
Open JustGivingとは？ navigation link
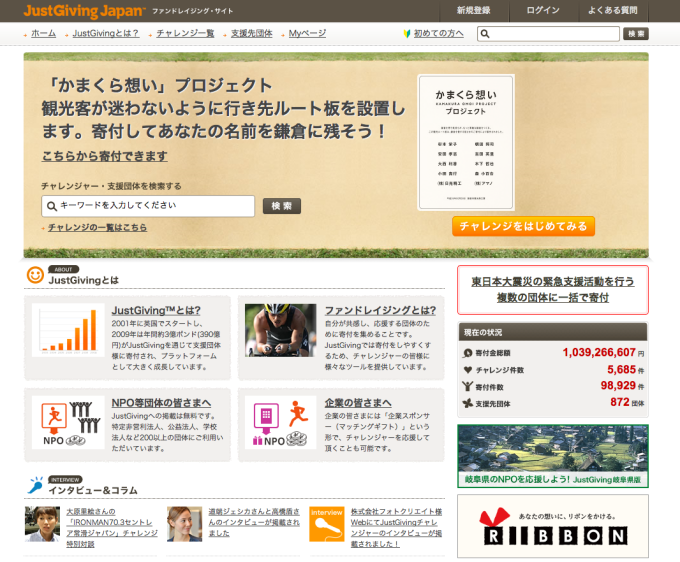pyautogui.click(x=106, y=33)
